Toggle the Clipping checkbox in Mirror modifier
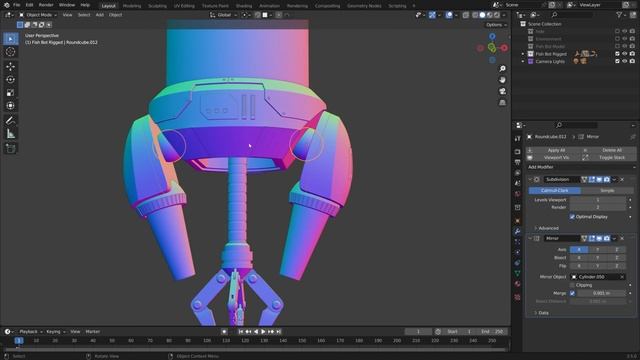The image size is (640, 360). [572, 285]
